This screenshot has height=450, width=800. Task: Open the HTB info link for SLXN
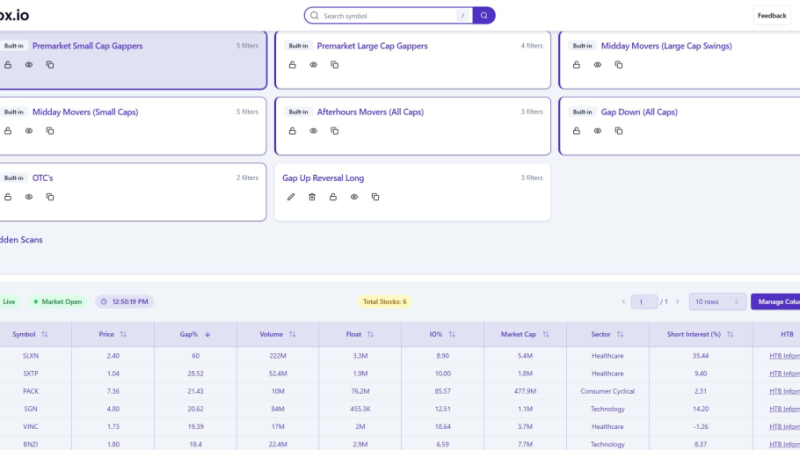783,355
